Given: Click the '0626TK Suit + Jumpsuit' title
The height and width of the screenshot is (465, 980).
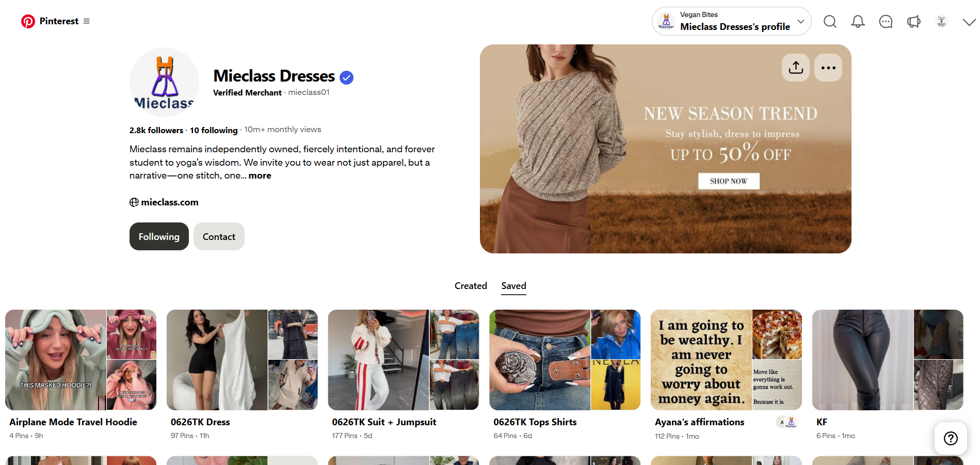Looking at the screenshot, I should pyautogui.click(x=384, y=422).
